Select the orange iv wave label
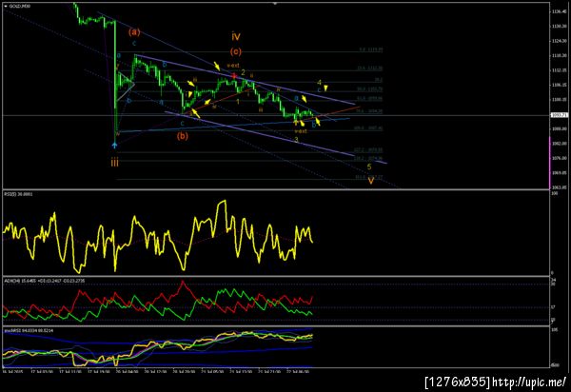Image resolution: width=571 pixels, height=392 pixels. (236, 36)
